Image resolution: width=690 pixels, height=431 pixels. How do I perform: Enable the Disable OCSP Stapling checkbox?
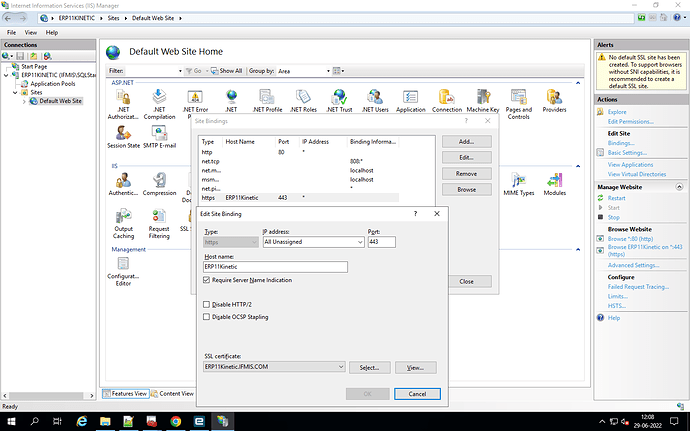[x=206, y=317]
